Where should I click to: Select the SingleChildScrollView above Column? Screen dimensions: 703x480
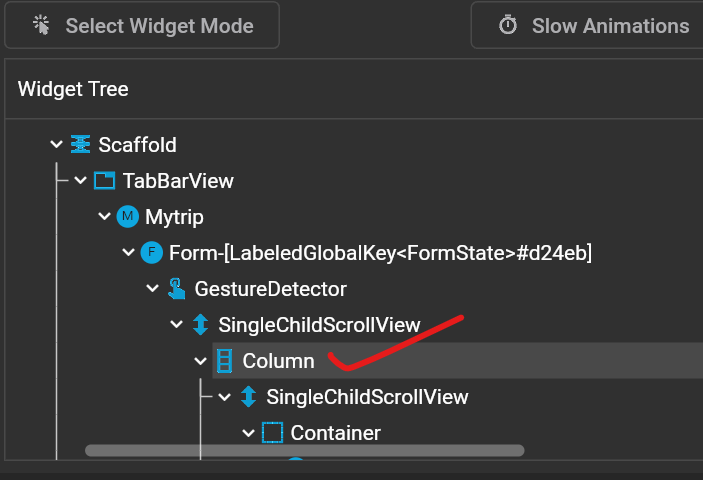(319, 325)
